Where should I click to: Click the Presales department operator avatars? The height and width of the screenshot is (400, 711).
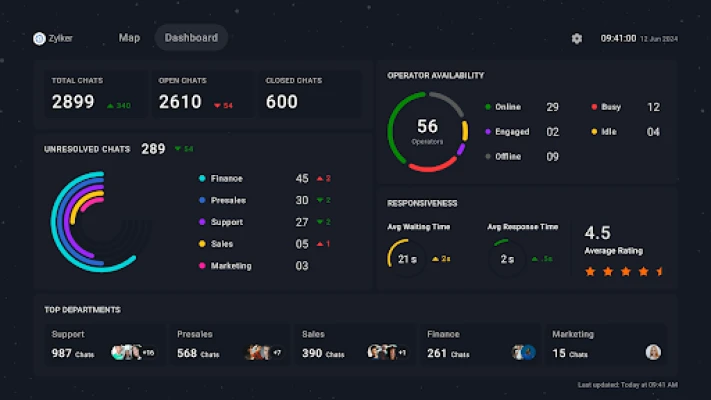[x=258, y=352]
